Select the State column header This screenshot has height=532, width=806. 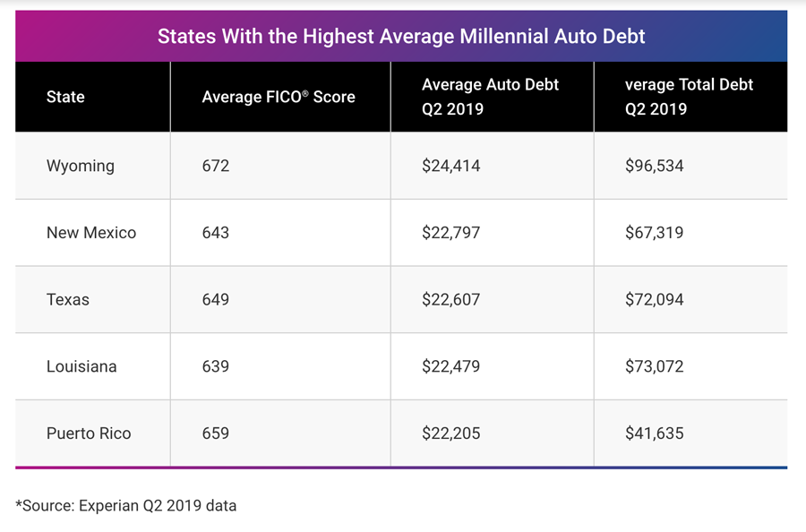(x=65, y=97)
